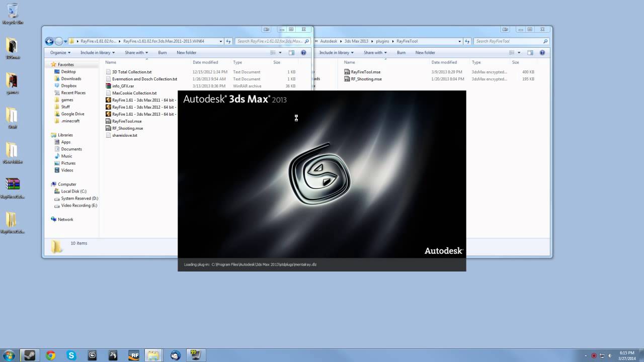The image size is (644, 362).
Task: Open Google Drive in the navigation pane
Action: 72,114
